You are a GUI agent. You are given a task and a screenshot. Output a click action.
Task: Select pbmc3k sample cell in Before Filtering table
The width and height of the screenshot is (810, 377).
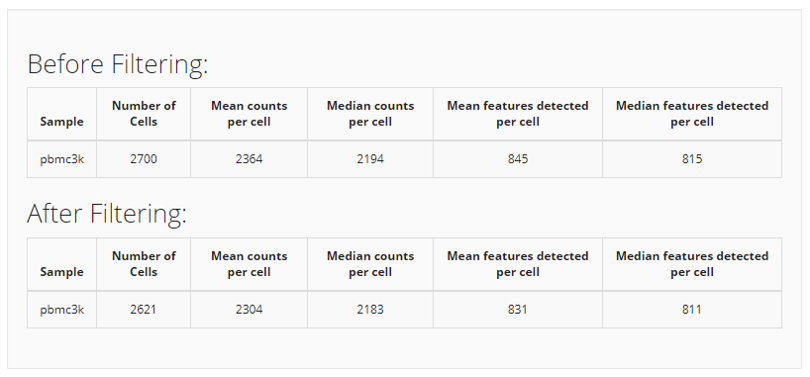point(62,159)
